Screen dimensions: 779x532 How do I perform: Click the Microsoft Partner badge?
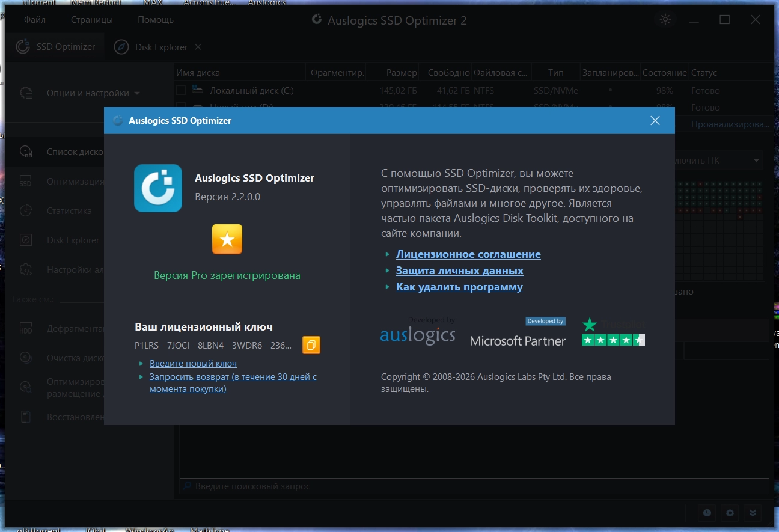pos(518,332)
